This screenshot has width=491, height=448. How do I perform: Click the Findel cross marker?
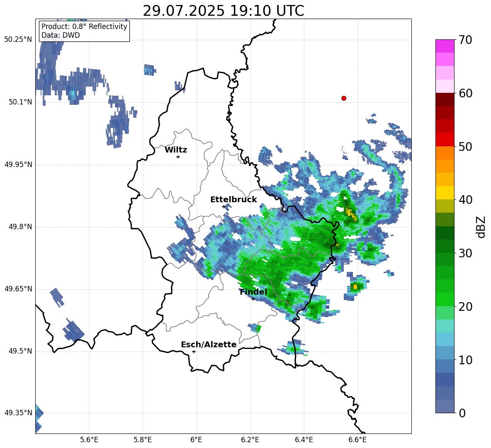[253, 299]
